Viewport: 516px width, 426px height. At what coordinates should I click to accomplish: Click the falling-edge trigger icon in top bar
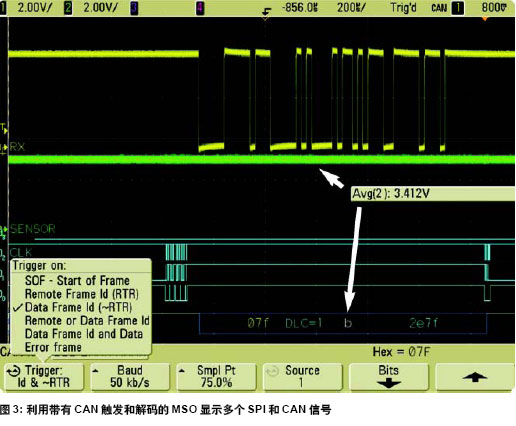[266, 12]
